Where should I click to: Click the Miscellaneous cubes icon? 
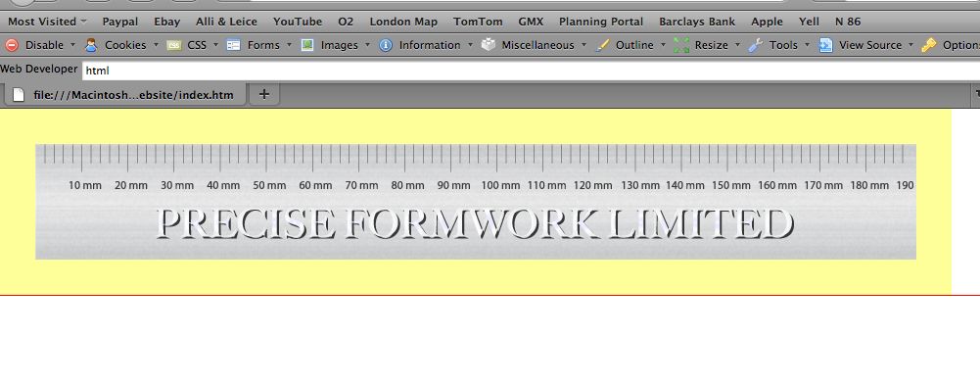[488, 45]
